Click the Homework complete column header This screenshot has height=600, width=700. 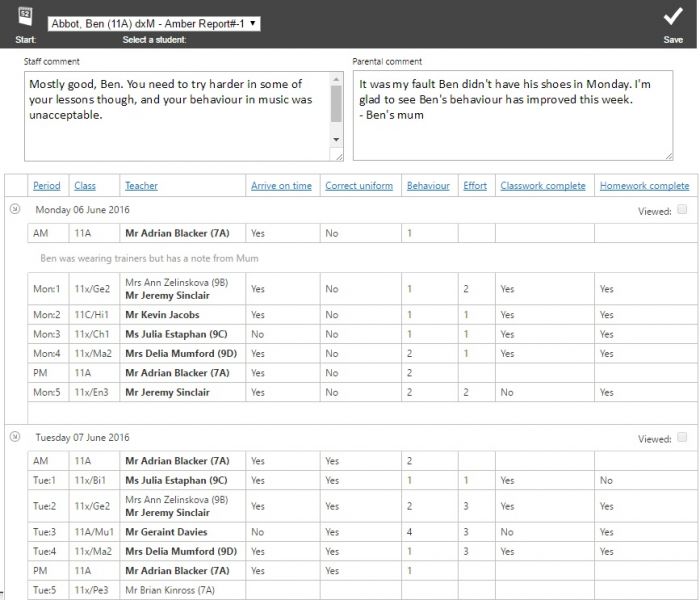tap(644, 186)
